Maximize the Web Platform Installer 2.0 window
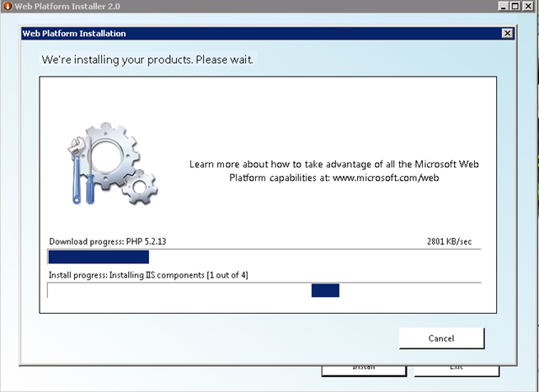Viewport: 539px width, 392px height. [515, 6]
